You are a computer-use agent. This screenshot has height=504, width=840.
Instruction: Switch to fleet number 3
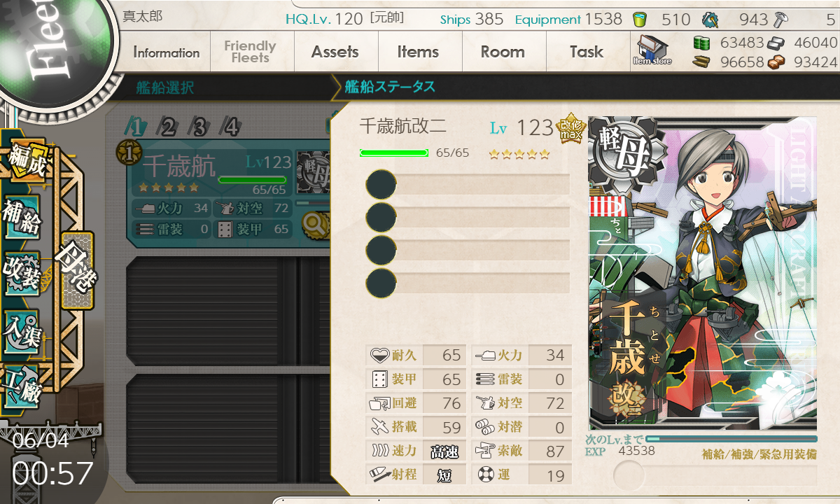(199, 127)
